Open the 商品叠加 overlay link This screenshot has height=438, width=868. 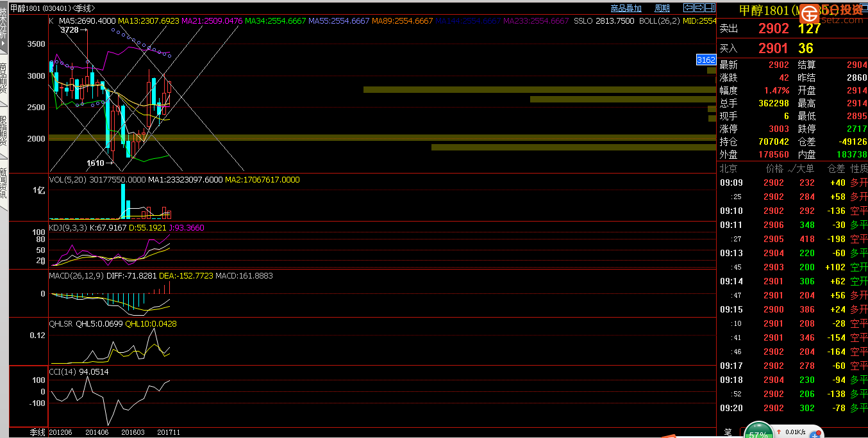(x=626, y=8)
